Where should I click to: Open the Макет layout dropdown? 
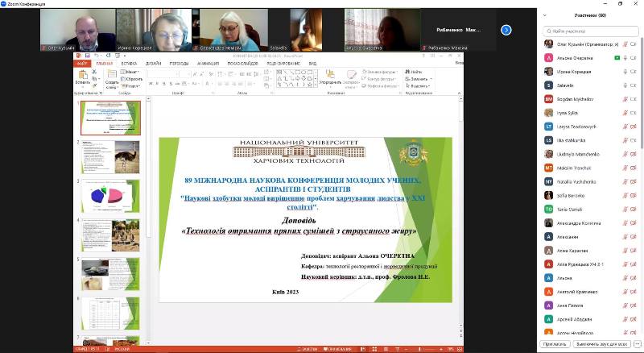pos(129,72)
